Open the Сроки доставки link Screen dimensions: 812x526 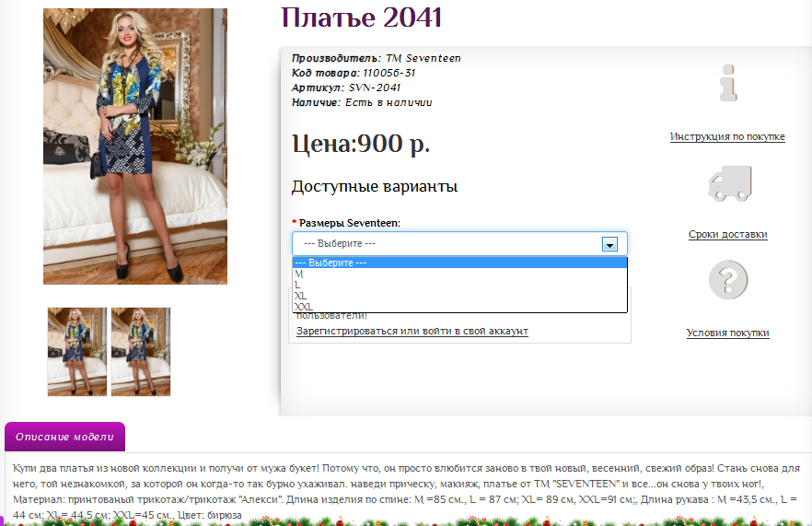point(727,234)
